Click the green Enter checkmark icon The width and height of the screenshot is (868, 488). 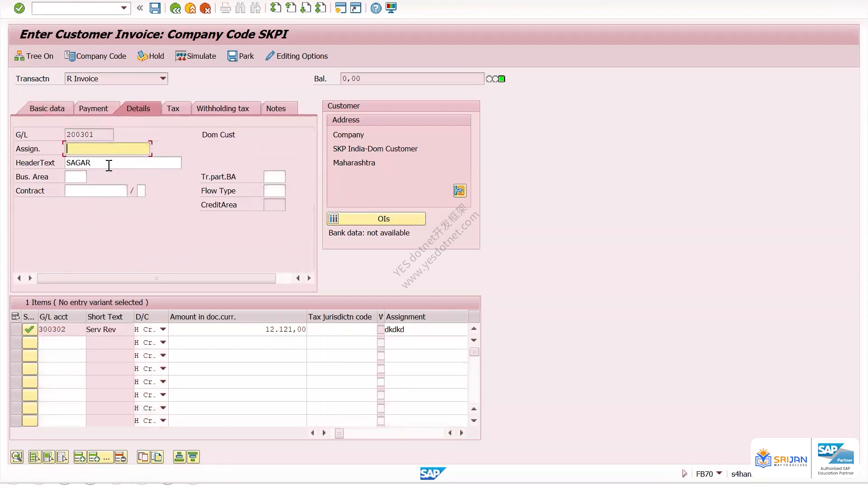[19, 8]
